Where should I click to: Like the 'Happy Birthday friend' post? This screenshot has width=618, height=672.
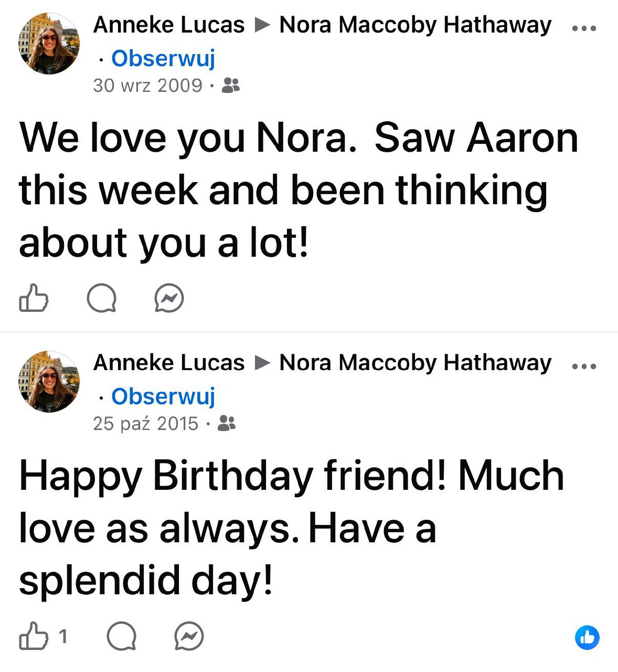(x=34, y=636)
